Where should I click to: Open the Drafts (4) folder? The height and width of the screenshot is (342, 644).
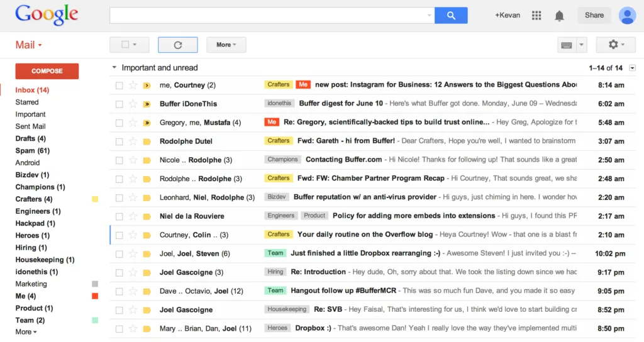tap(30, 138)
